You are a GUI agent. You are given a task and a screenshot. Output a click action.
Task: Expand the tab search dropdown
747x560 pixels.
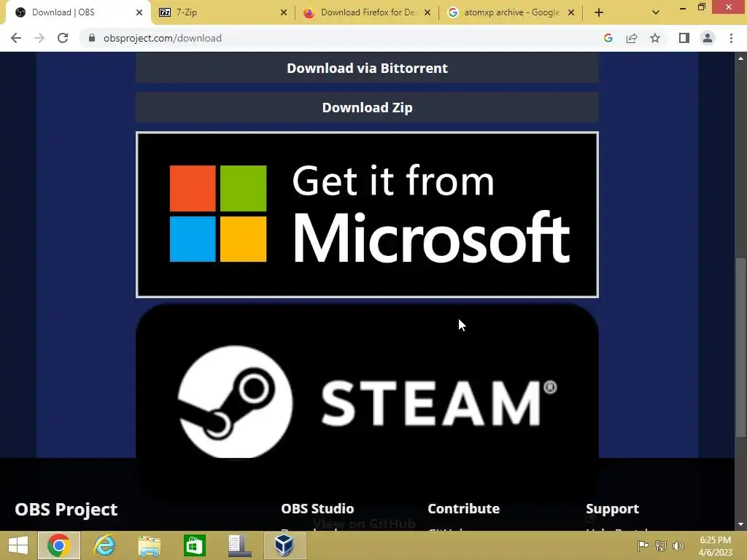click(x=656, y=12)
